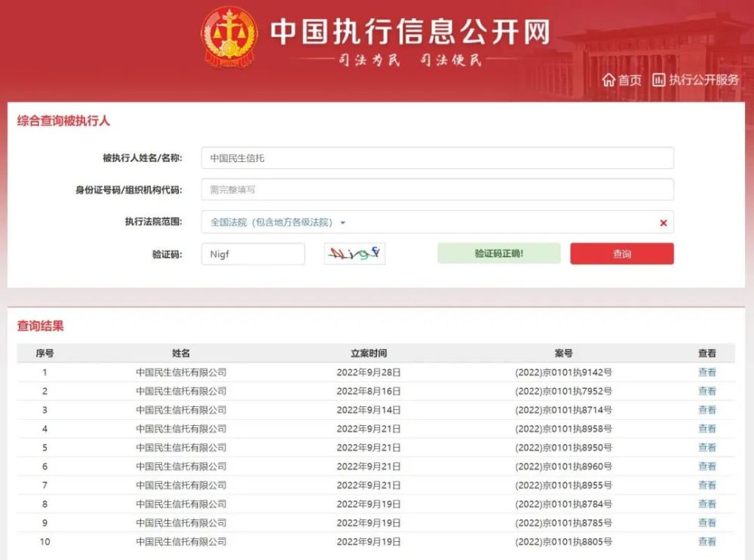View details for case 京0101执8785号

click(707, 522)
